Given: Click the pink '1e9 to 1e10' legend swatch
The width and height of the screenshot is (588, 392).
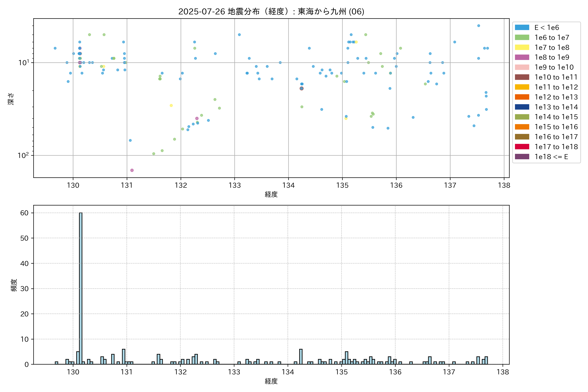Looking at the screenshot, I should click(522, 67).
